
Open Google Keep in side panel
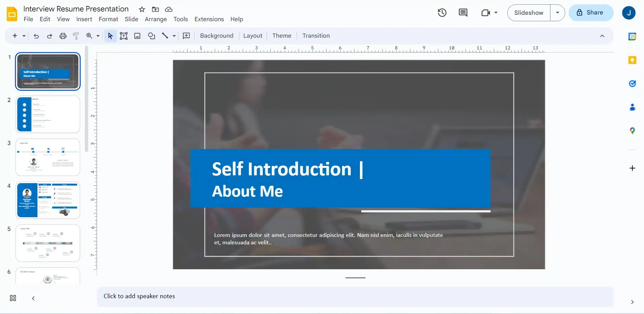[x=632, y=60]
